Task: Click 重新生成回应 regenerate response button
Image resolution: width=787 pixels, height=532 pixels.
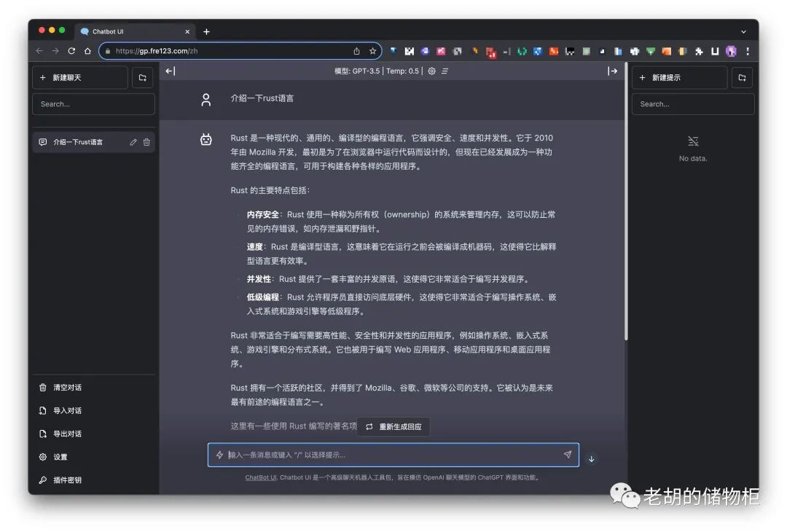Action: coord(393,426)
